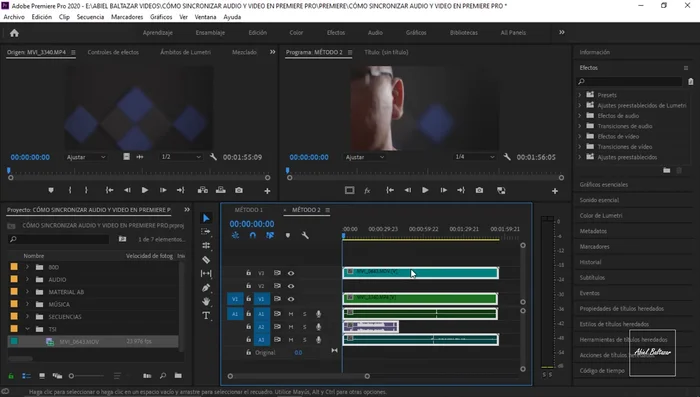Switch Project panel to list view
Image resolution: width=700 pixels, height=397 pixels.
(26, 376)
